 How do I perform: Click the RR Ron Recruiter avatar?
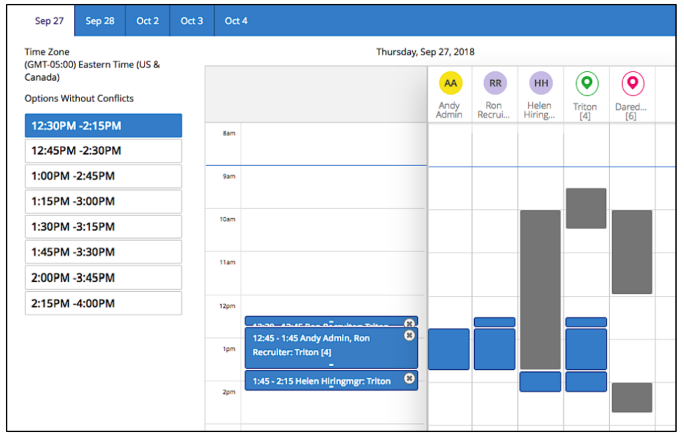click(495, 83)
